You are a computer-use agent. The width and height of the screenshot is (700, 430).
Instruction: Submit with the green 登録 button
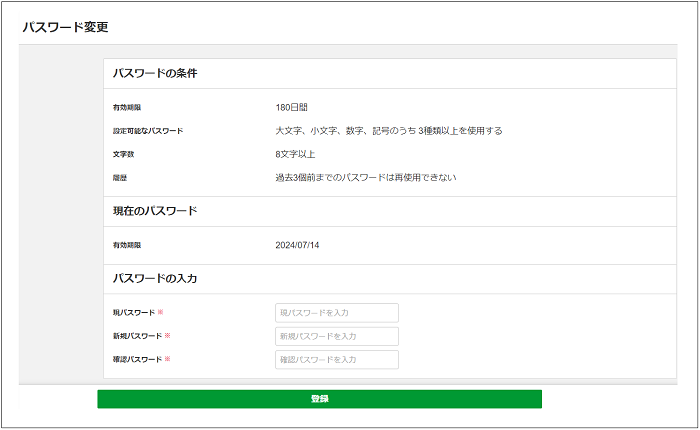(x=320, y=399)
